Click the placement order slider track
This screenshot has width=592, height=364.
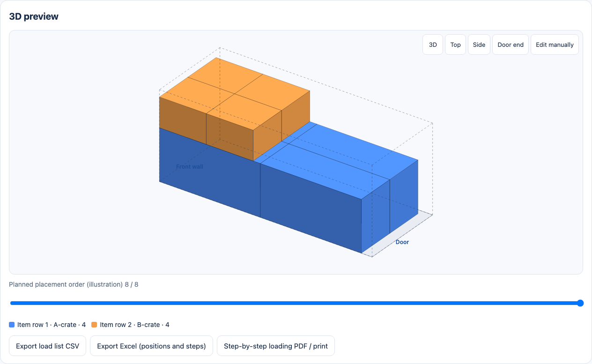coord(296,303)
